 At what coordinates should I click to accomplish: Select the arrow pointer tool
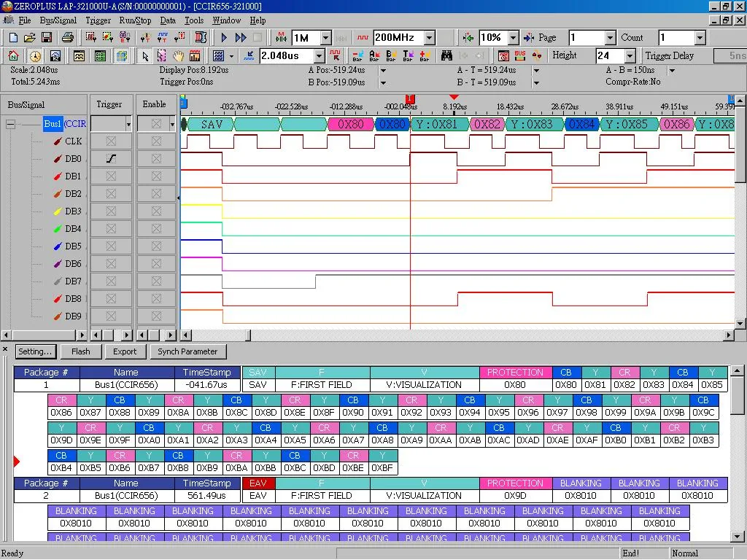click(145, 55)
